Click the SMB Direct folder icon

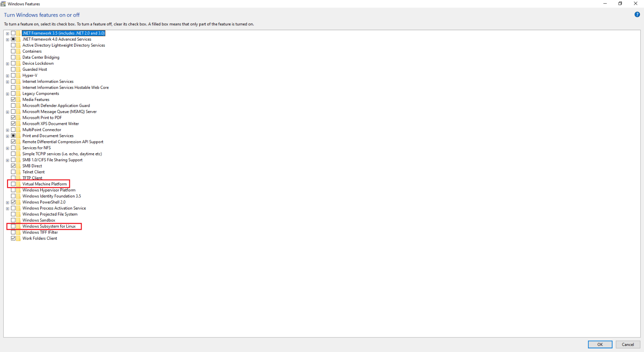tap(19, 166)
